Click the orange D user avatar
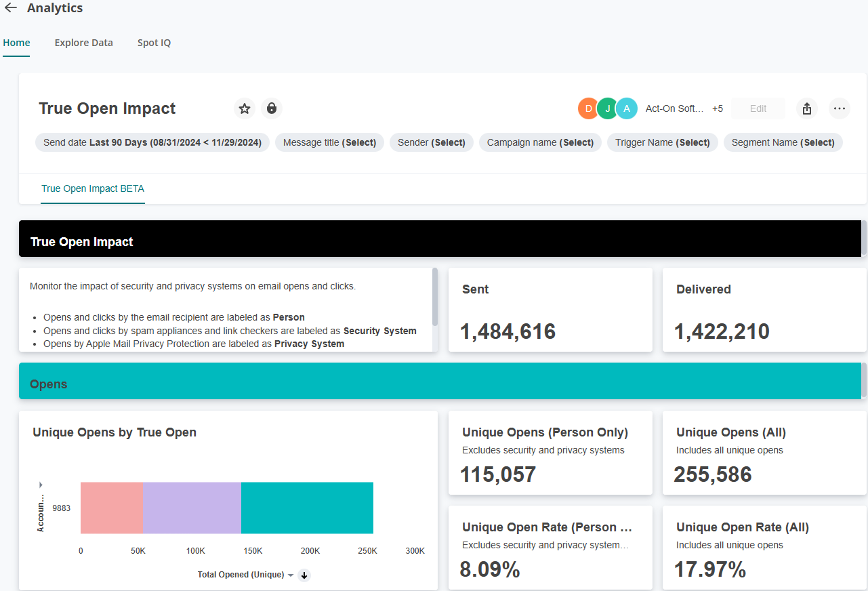Screen dimensions: 868x591 (x=588, y=108)
